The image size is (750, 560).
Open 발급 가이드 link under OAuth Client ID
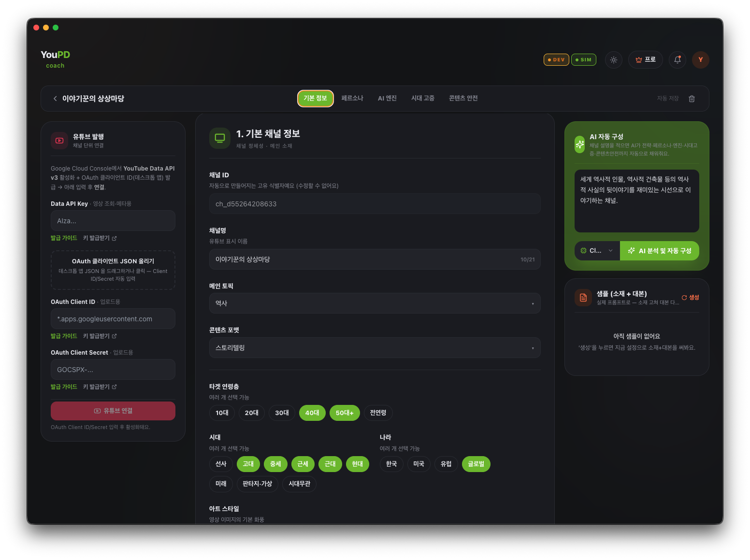pos(64,336)
